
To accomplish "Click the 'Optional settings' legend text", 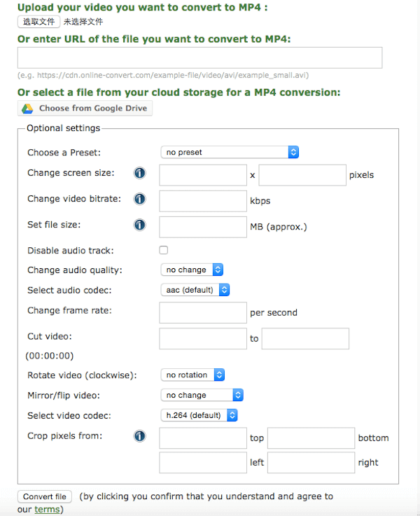I will [64, 128].
